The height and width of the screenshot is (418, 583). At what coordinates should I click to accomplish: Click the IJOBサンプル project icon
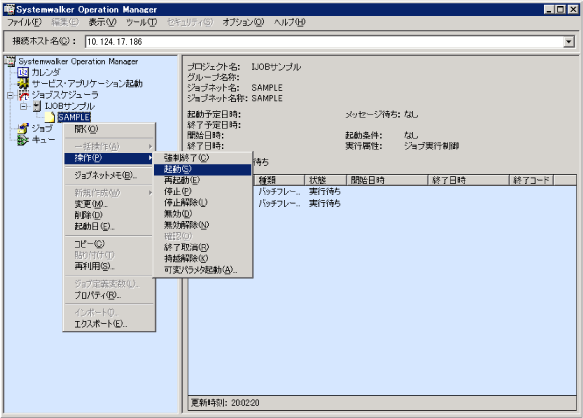(36, 106)
